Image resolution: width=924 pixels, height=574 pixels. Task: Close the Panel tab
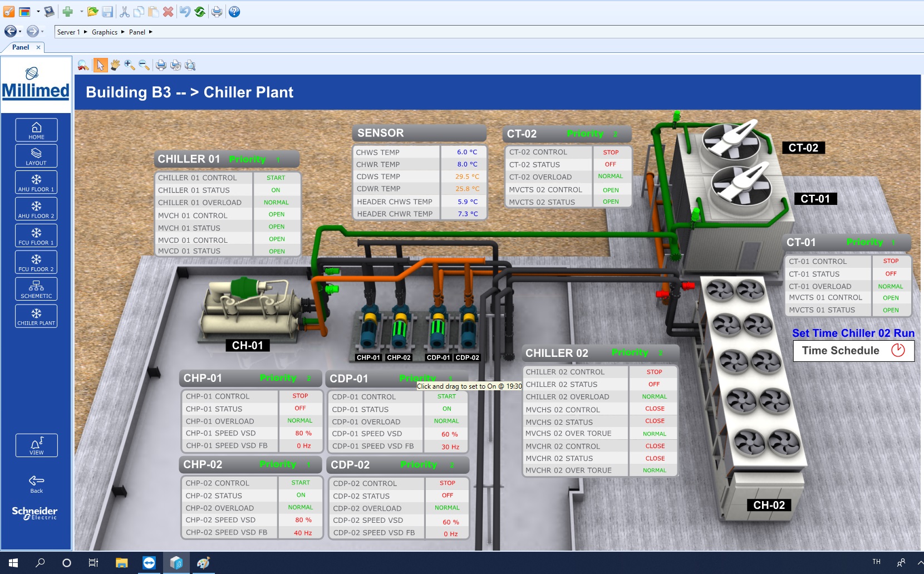(38, 47)
